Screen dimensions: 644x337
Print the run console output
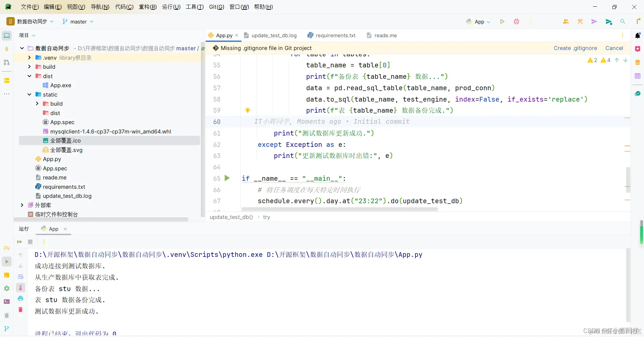click(20, 298)
